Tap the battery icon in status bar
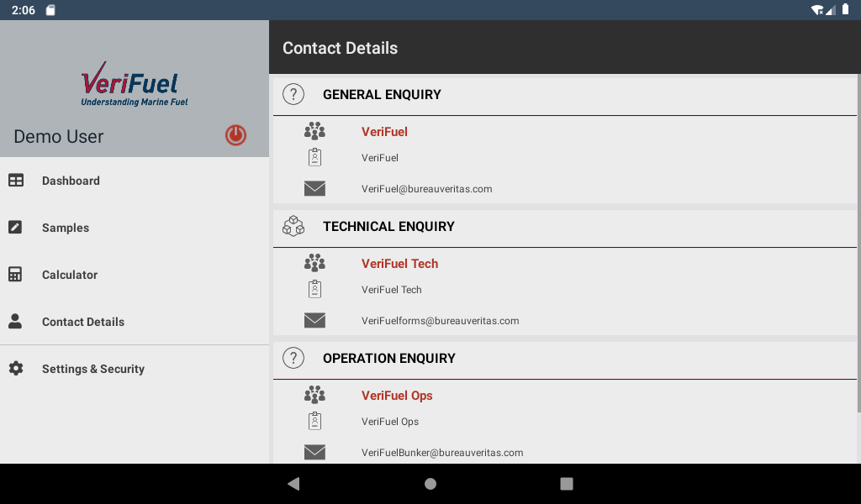The height and width of the screenshot is (504, 861). [x=846, y=9]
